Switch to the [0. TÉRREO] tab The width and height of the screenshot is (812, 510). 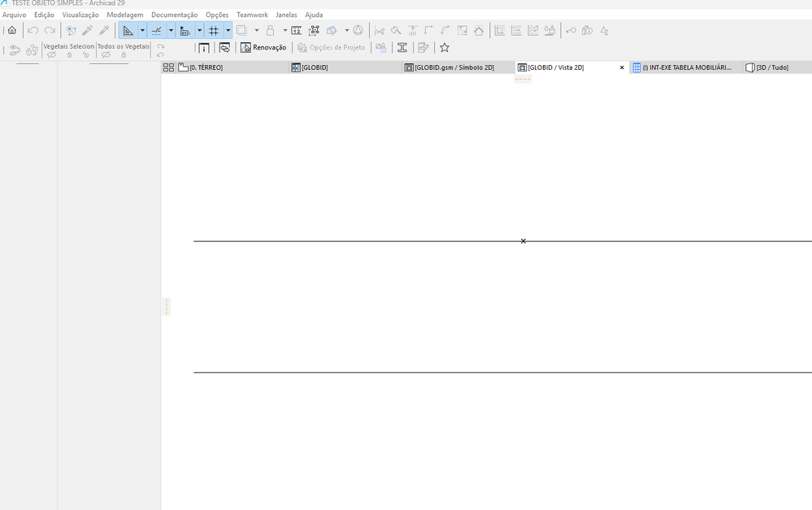coord(232,67)
